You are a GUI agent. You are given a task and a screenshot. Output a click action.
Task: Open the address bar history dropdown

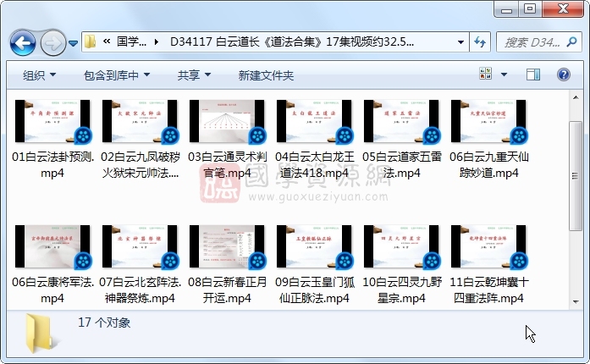pyautogui.click(x=460, y=41)
